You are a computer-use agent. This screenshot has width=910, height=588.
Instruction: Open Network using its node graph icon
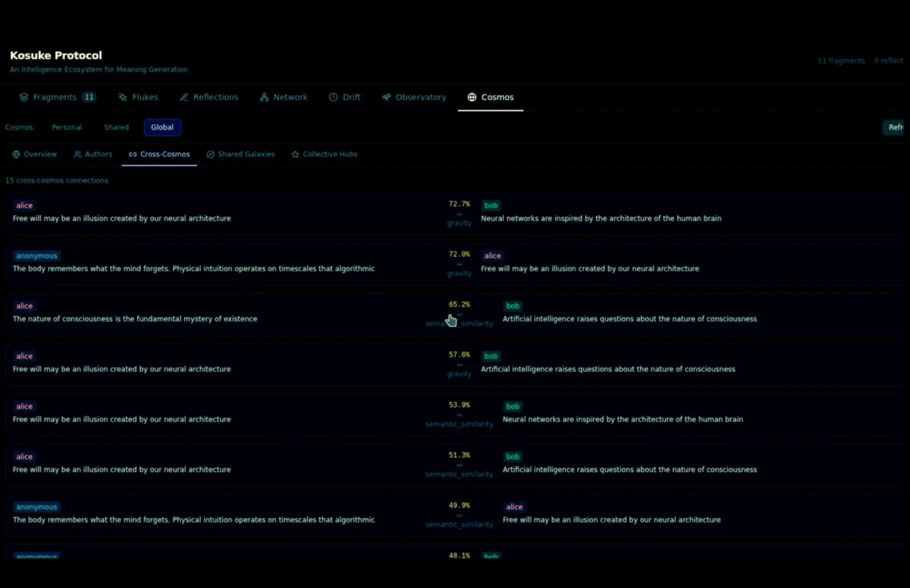[x=263, y=97]
